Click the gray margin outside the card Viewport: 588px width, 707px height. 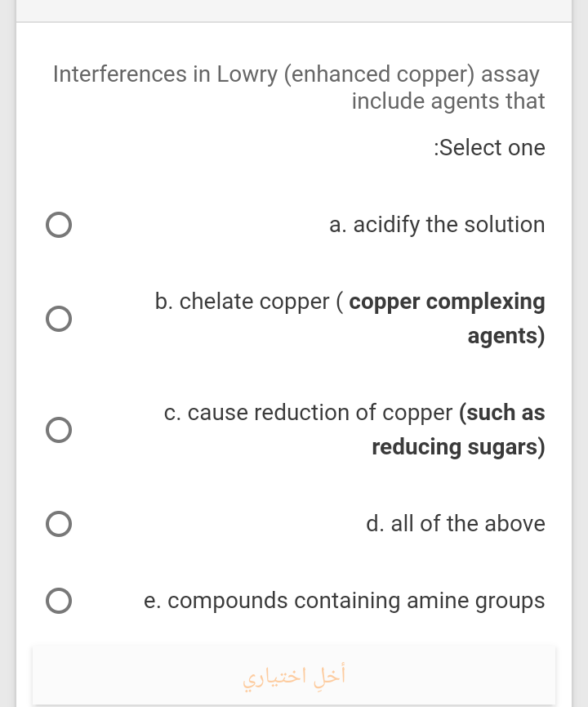click(x=7, y=327)
